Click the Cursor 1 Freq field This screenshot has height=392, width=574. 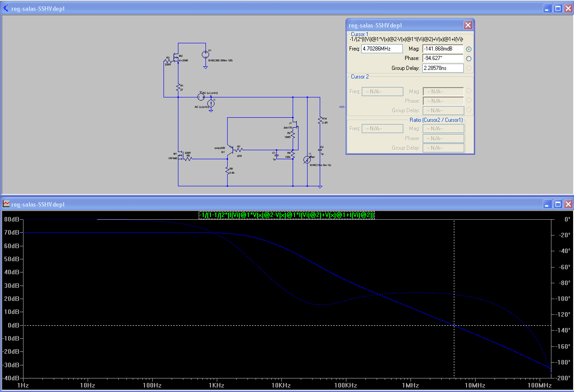click(x=382, y=49)
